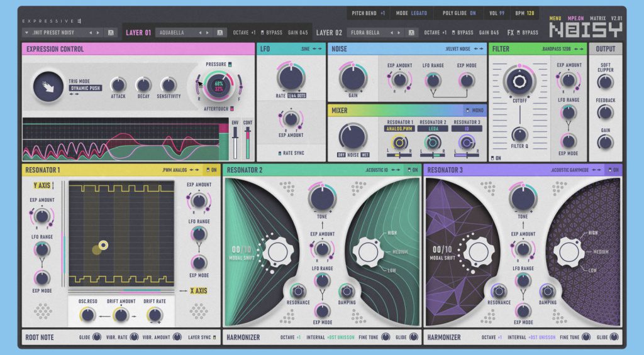
Task: Save Layer 02 Flora Bella preset with disk icon
Action: [411, 33]
